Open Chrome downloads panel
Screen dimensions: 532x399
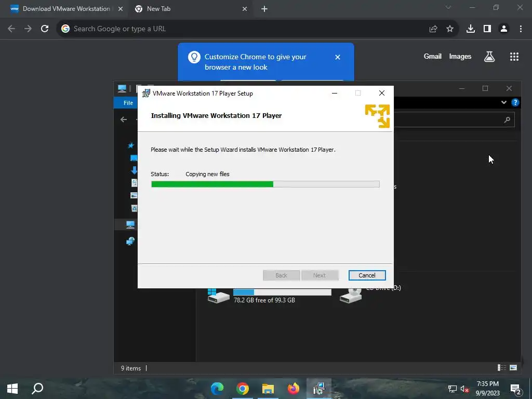point(470,29)
